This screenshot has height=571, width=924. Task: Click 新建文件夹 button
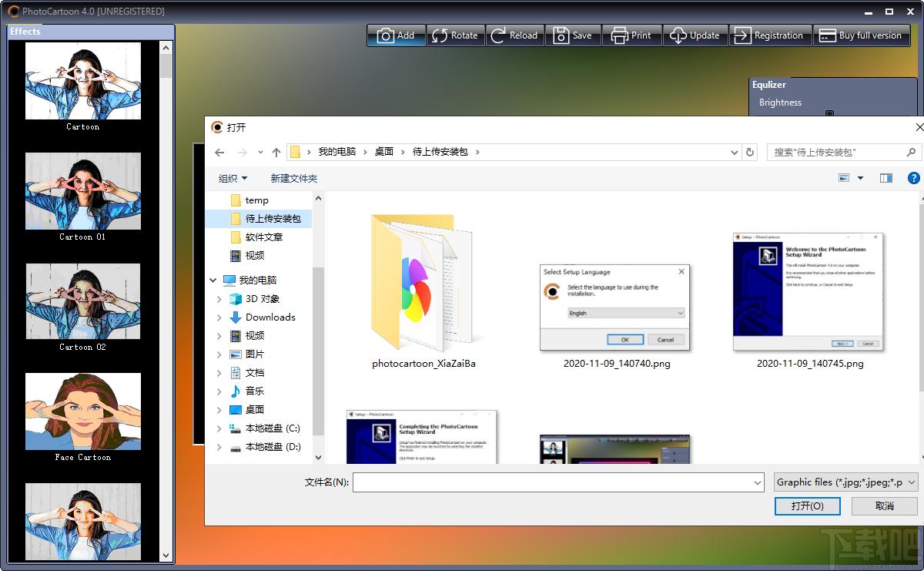point(294,178)
